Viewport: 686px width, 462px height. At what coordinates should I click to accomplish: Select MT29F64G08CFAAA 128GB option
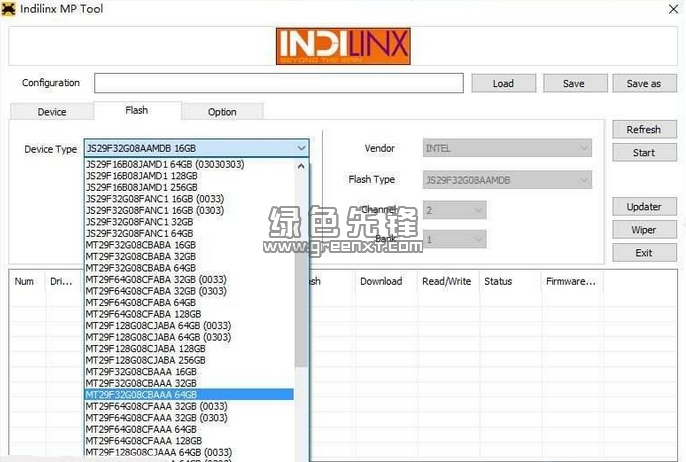[189, 441]
